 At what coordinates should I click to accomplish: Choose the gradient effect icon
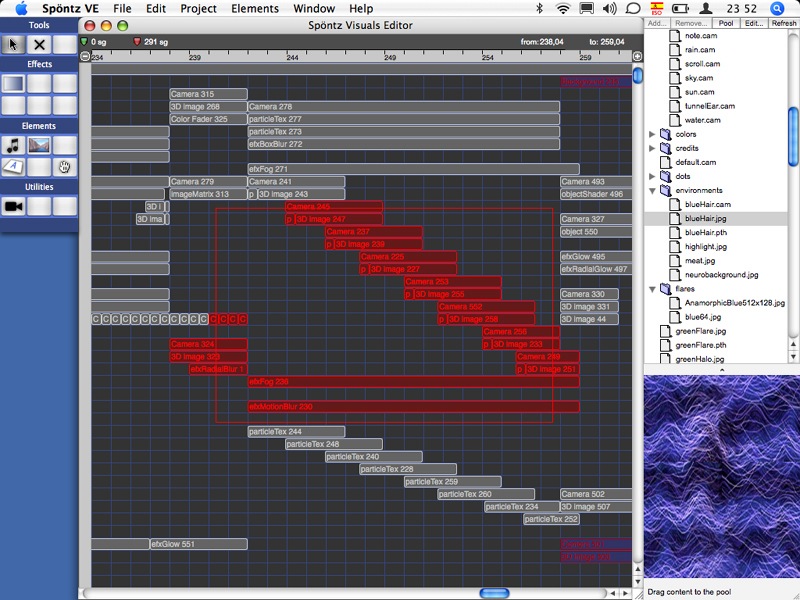tap(13, 84)
